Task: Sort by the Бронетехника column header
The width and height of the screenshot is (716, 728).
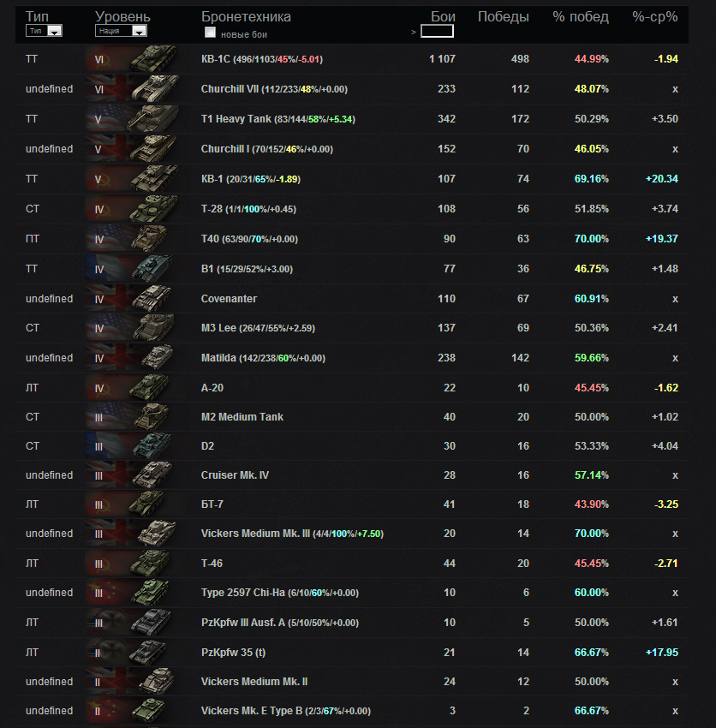Action: (246, 17)
